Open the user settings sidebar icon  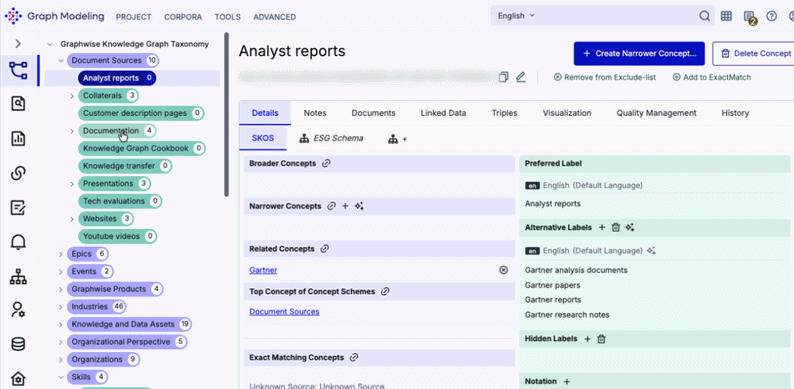[18, 309]
